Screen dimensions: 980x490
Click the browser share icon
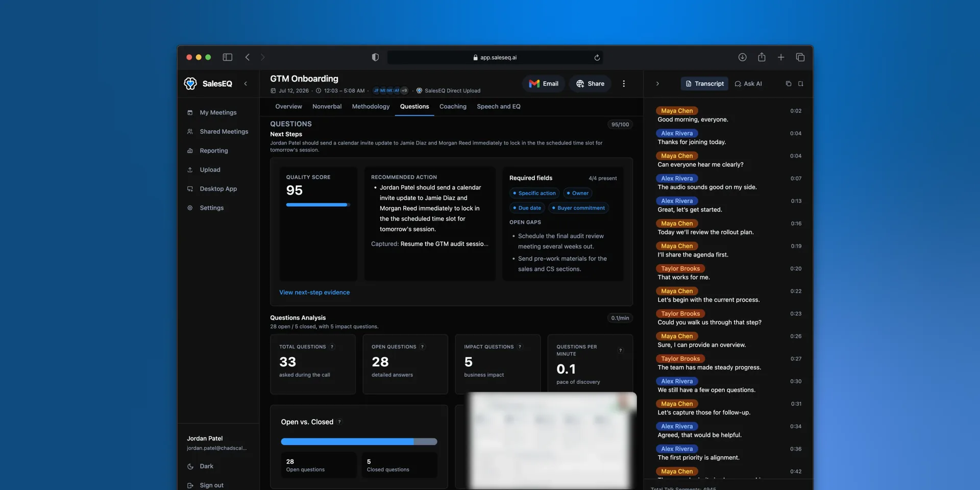pyautogui.click(x=762, y=57)
